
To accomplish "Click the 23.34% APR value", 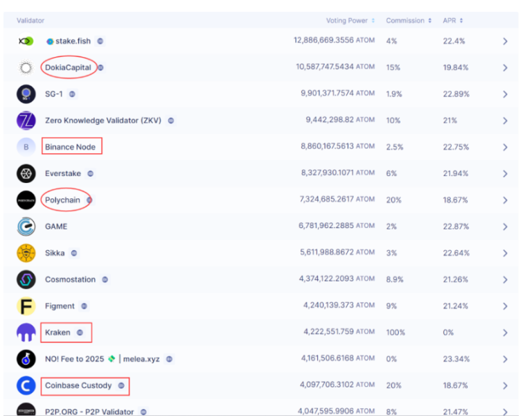I will (456, 359).
